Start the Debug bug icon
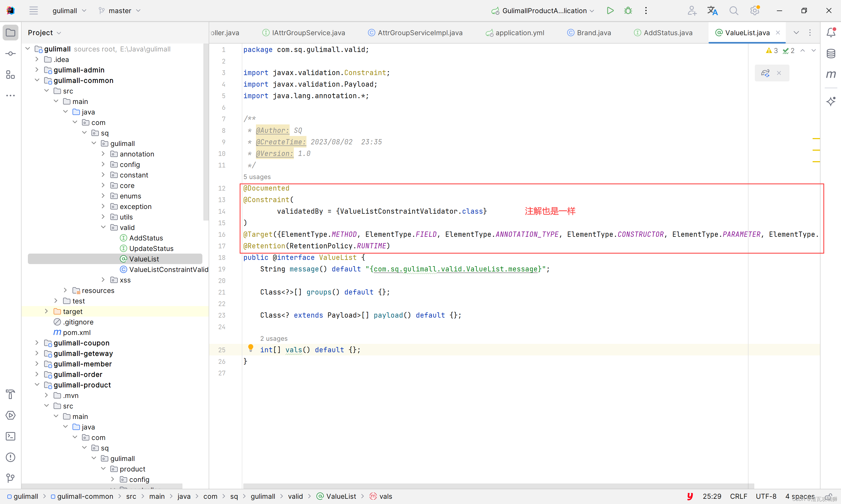Viewport: 841px width, 504px height. (x=628, y=10)
